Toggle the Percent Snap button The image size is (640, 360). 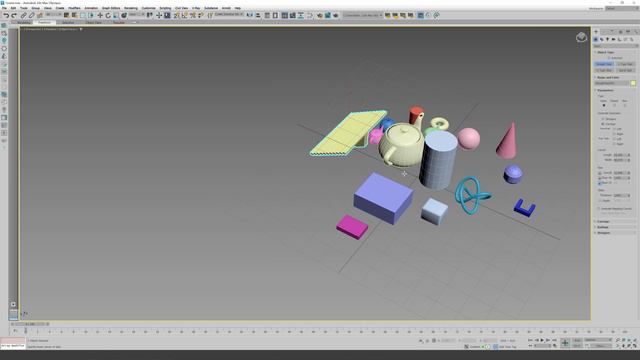192,16
